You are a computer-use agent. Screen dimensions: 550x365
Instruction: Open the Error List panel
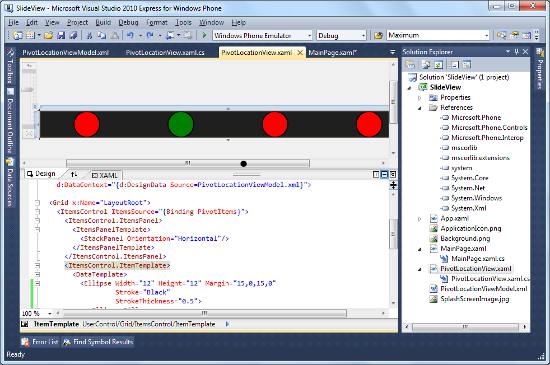[x=39, y=342]
